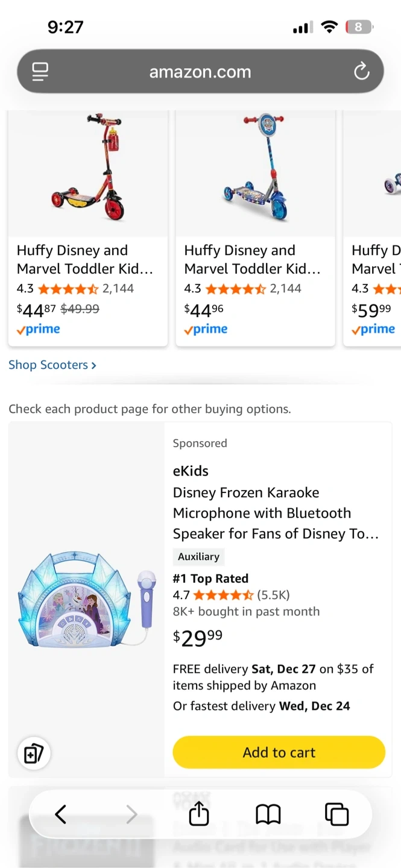Open the Safari tabs overview icon
Image resolution: width=401 pixels, height=868 pixels.
coord(336,814)
